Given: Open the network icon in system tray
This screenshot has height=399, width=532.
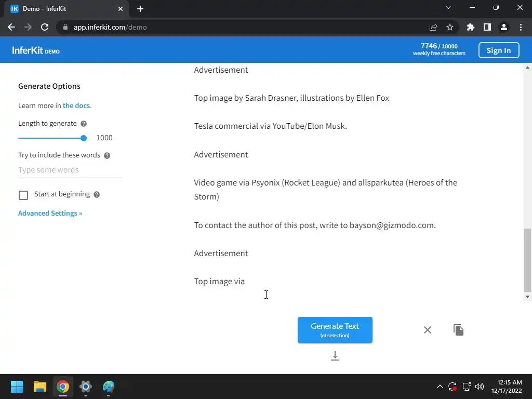Looking at the screenshot, I should click(x=467, y=387).
